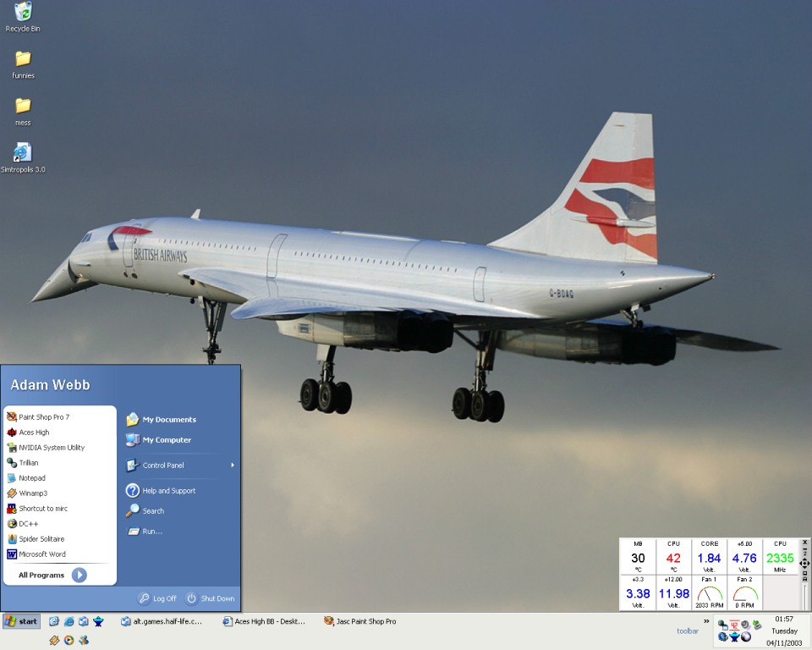
Task: Open NVIDIA System Utility in Start menu
Action: (59, 448)
